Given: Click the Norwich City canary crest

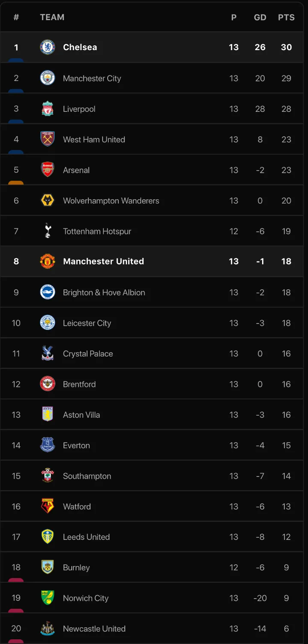Looking at the screenshot, I should [x=47, y=598].
